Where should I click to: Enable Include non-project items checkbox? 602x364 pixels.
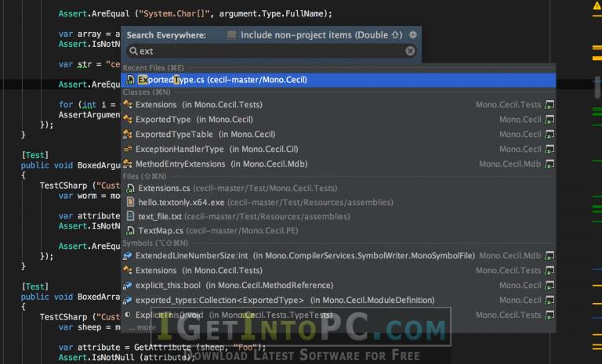pos(231,34)
